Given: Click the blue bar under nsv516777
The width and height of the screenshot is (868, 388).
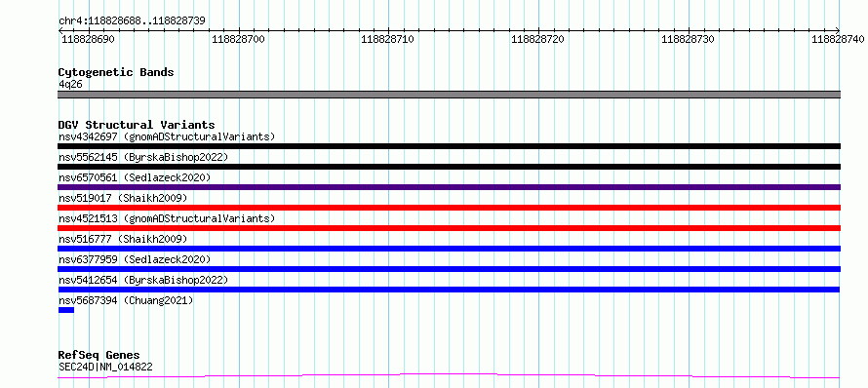Looking at the screenshot, I should coord(449,249).
